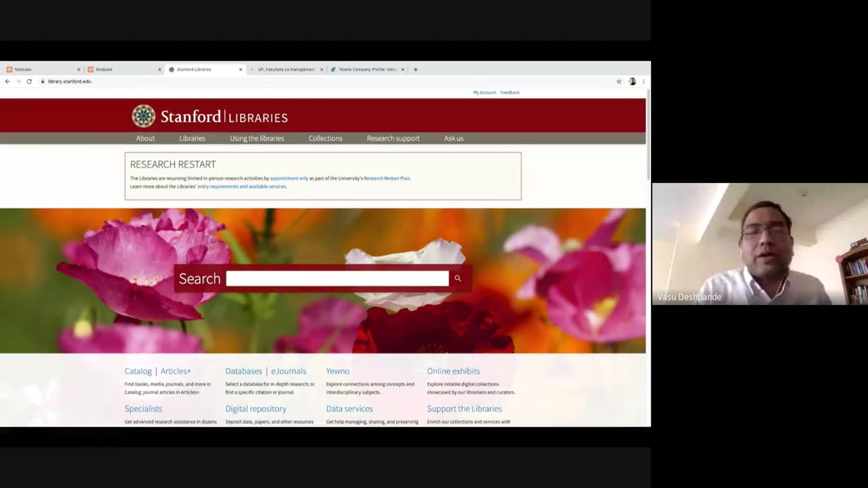
Task: Open the Ask us menu
Action: point(454,138)
